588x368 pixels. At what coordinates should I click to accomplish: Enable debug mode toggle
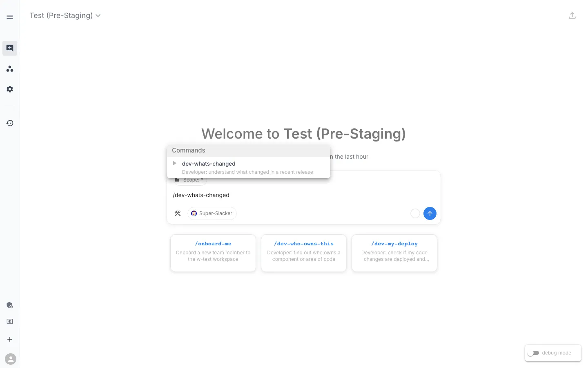pyautogui.click(x=533, y=353)
